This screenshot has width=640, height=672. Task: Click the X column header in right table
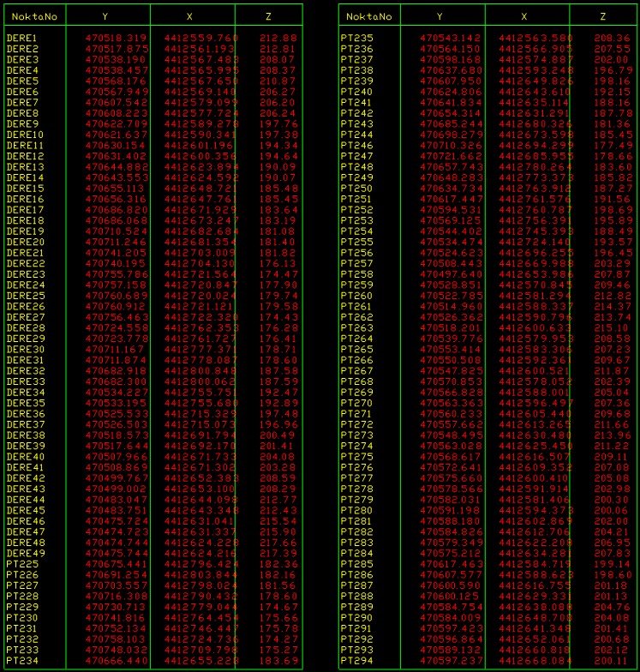tap(524, 16)
